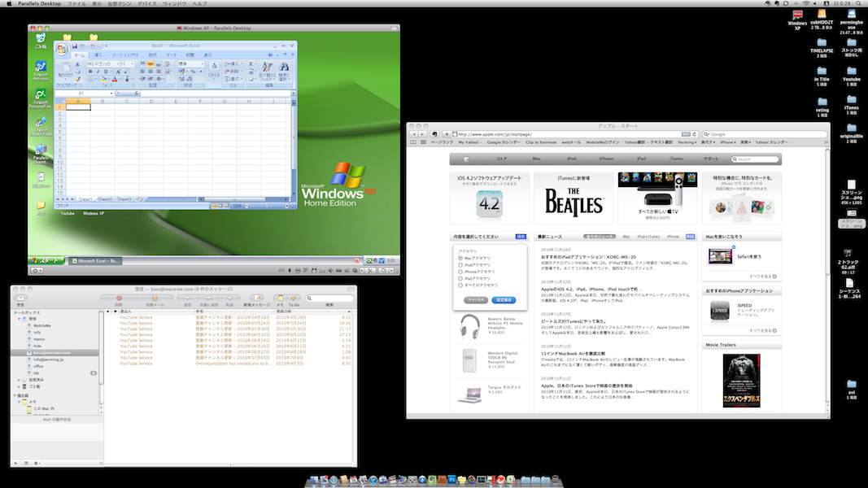Open Excel Name Box dropdown arrow
The image size is (868, 488).
point(111,94)
